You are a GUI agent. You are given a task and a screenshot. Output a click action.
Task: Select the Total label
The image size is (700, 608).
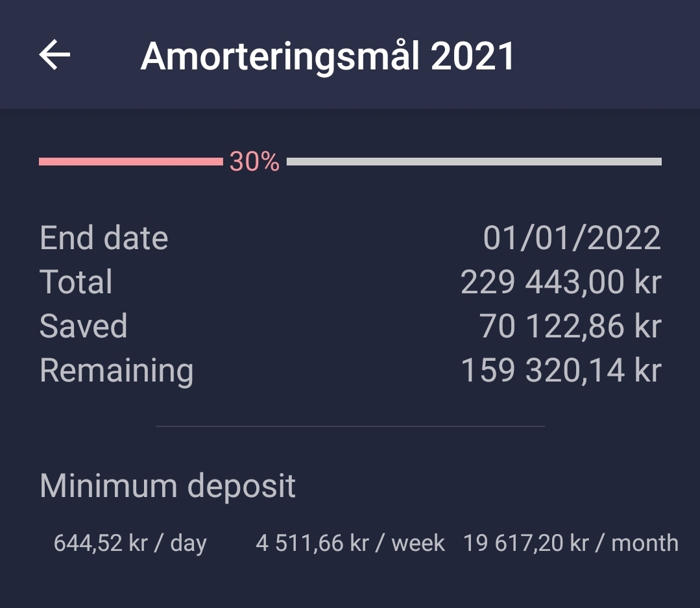76,282
